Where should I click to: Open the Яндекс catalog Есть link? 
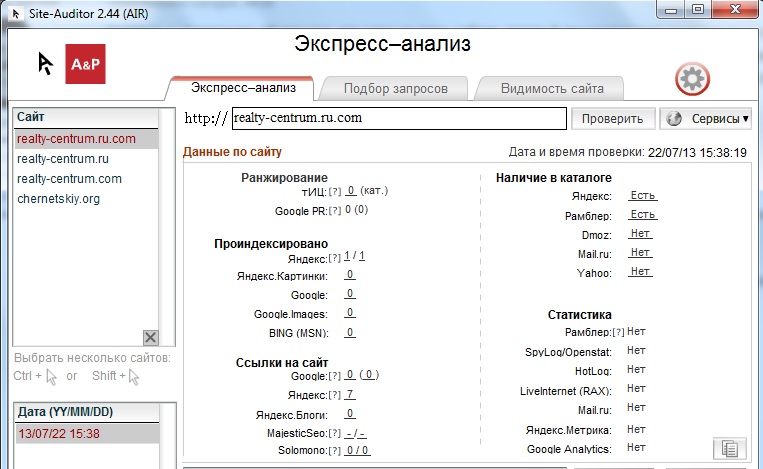(x=642, y=196)
